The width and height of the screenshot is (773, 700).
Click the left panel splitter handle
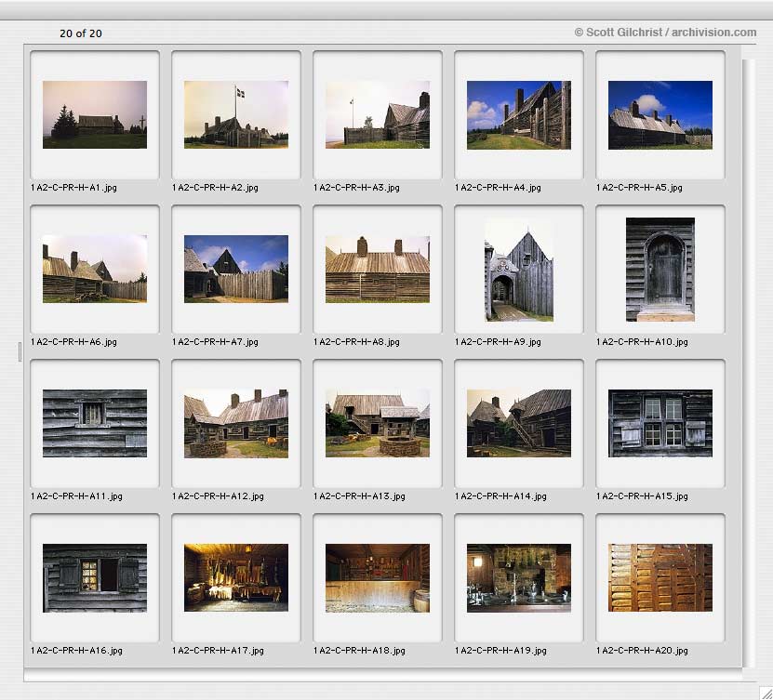[20, 351]
